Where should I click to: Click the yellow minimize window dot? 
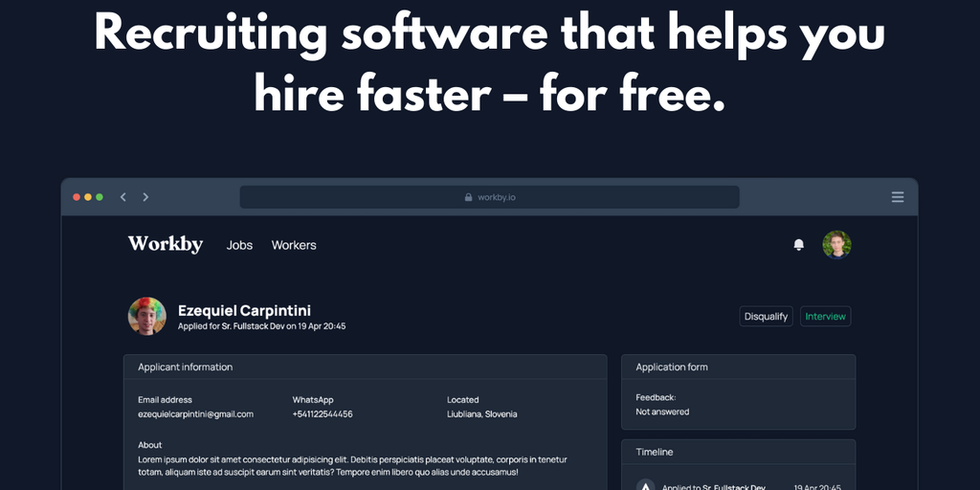coord(87,197)
